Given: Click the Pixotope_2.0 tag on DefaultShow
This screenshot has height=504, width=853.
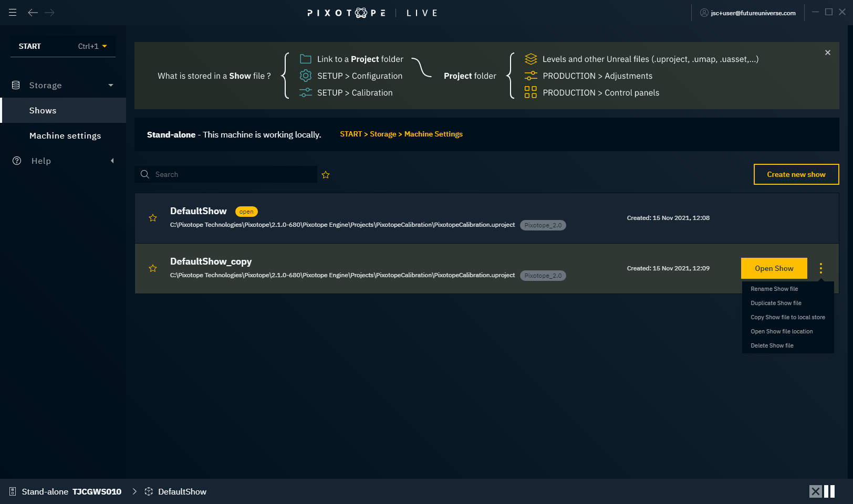Looking at the screenshot, I should [543, 225].
